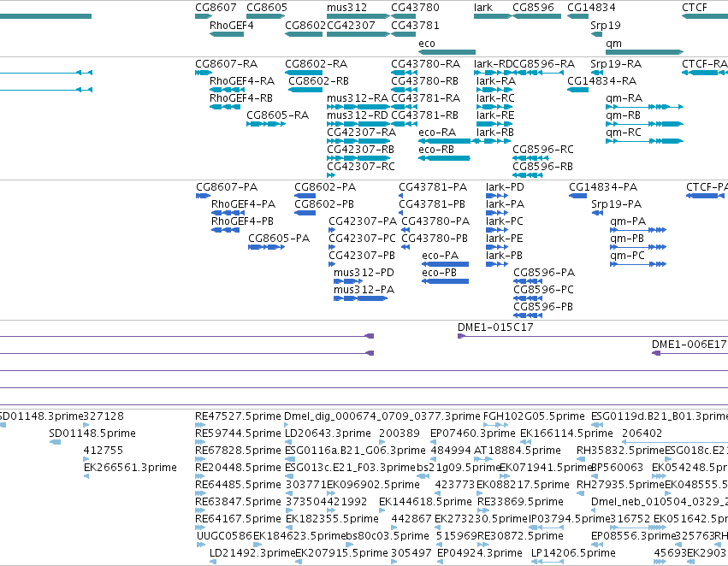Open the RhoGEF4-RB transcript label

click(x=241, y=97)
